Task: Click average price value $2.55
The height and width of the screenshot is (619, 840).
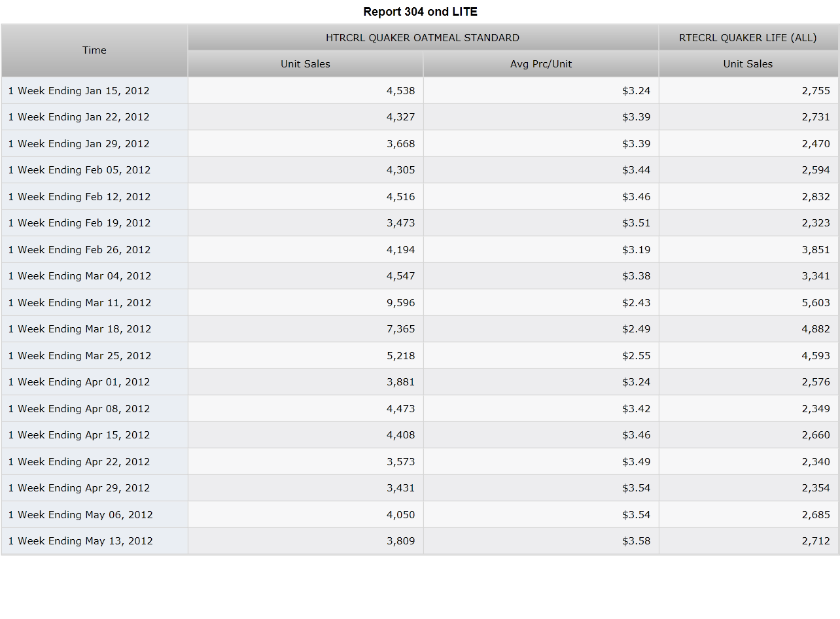Action: [x=636, y=356]
